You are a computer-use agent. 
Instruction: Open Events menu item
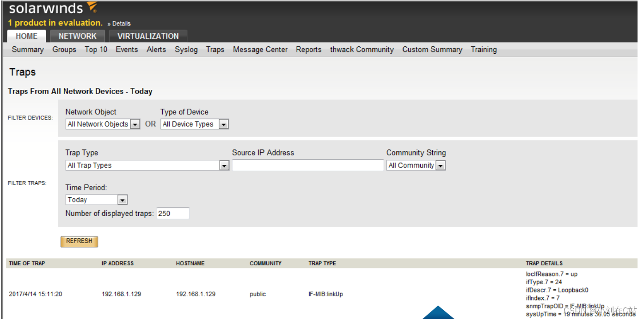127,50
